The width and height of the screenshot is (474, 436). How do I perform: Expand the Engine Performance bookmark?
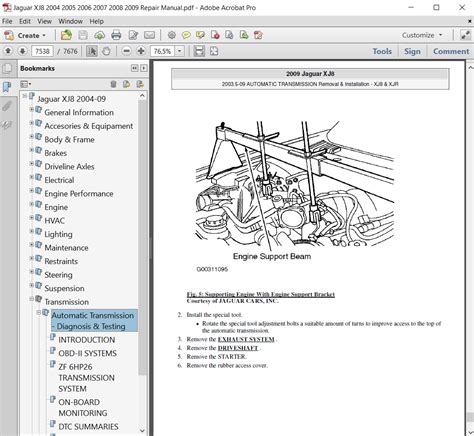31,190
